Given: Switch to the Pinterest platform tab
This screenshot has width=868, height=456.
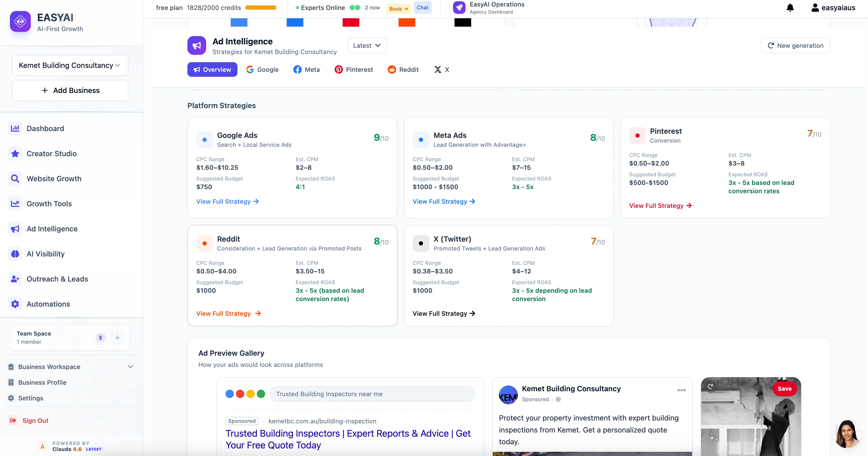Looking at the screenshot, I should point(353,69).
